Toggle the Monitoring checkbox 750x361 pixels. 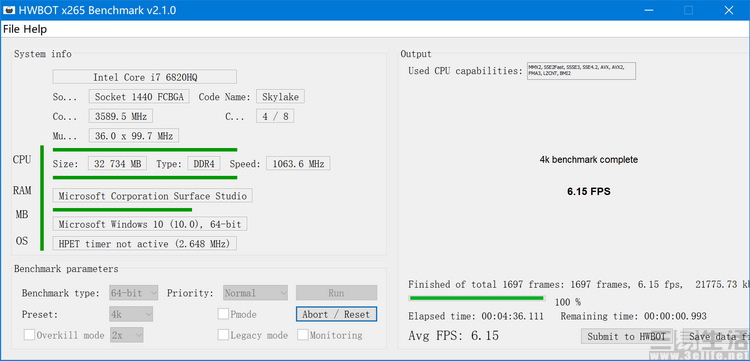tap(302, 335)
